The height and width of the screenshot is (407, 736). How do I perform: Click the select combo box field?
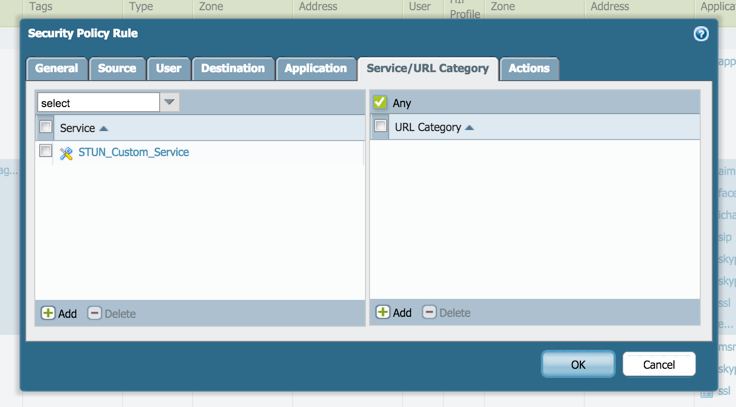pos(99,102)
